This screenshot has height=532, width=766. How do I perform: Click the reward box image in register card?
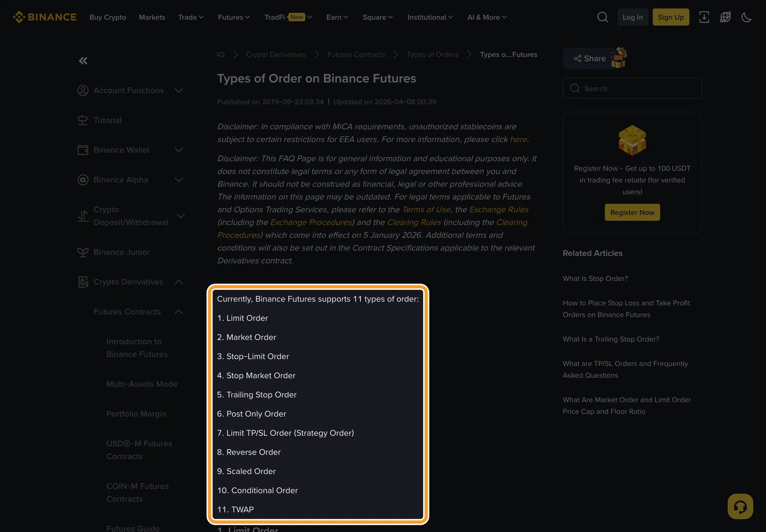[632, 140]
